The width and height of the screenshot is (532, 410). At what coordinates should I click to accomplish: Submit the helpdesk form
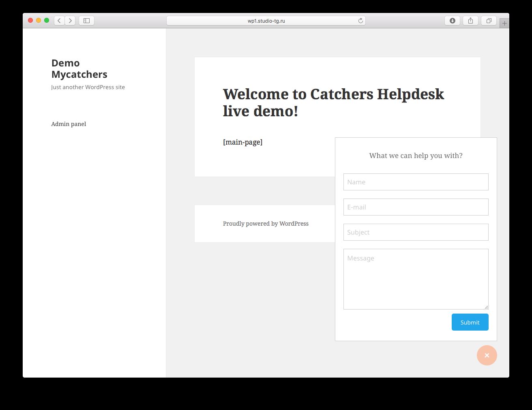tap(470, 322)
